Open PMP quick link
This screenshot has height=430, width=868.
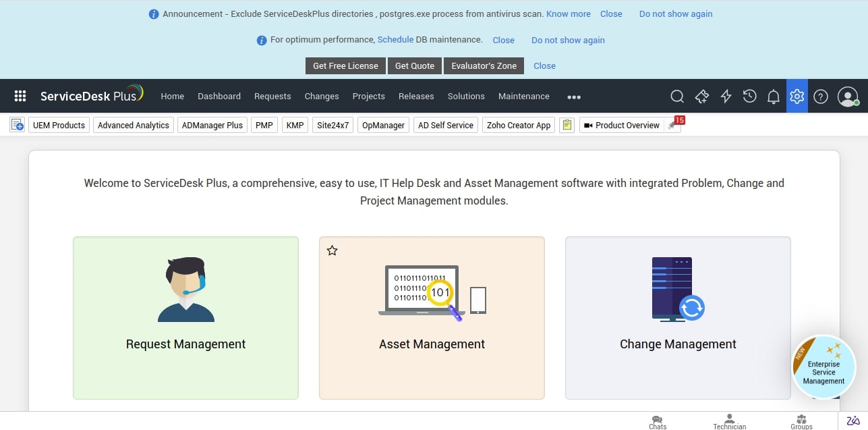click(x=264, y=125)
